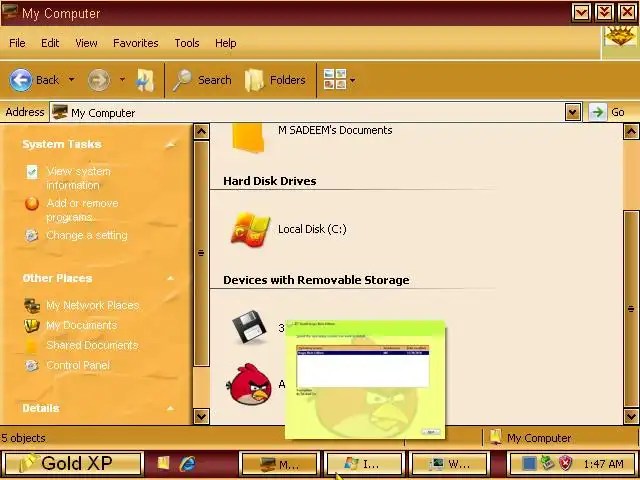Select the Local Disk (C:) drive icon
The image size is (640, 480).
250,229
